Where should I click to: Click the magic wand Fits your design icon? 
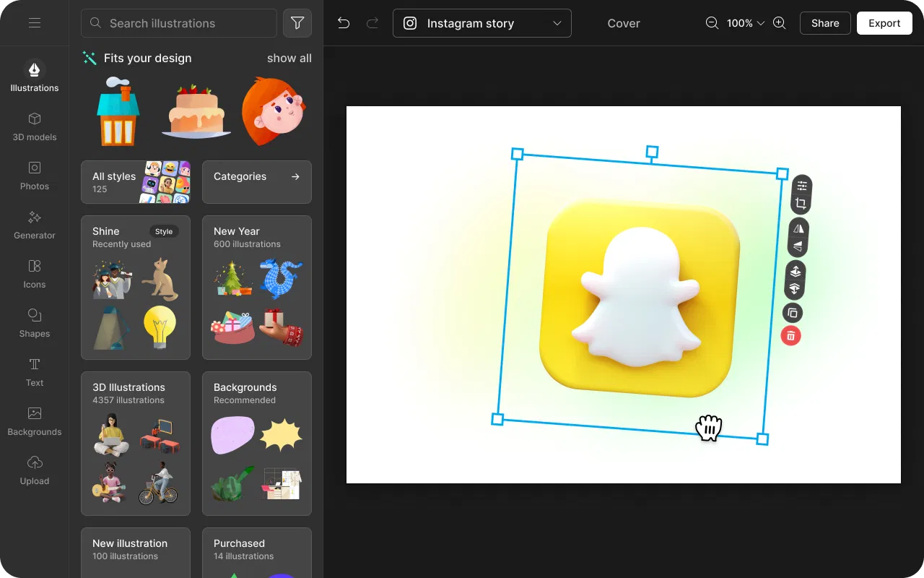coord(90,58)
